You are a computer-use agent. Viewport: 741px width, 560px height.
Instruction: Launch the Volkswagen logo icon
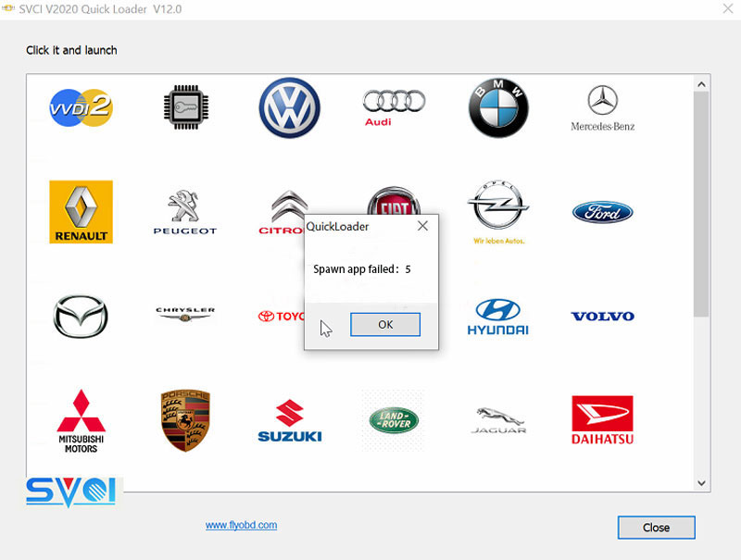point(289,107)
